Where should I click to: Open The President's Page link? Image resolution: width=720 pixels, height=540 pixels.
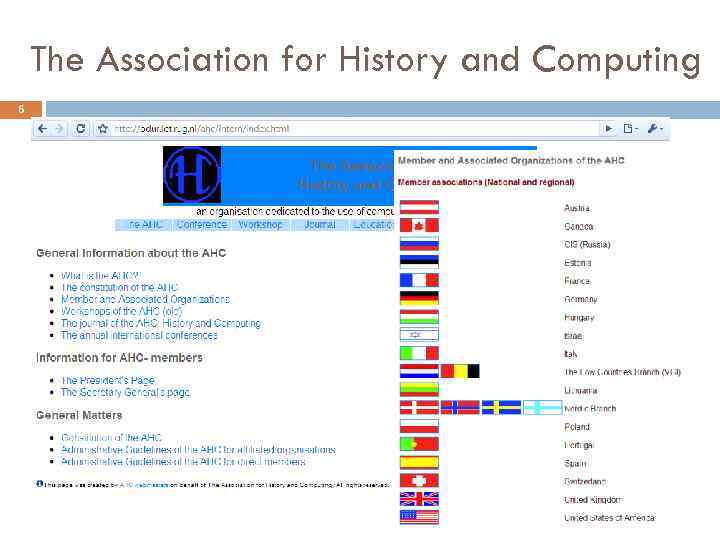pyautogui.click(x=108, y=381)
